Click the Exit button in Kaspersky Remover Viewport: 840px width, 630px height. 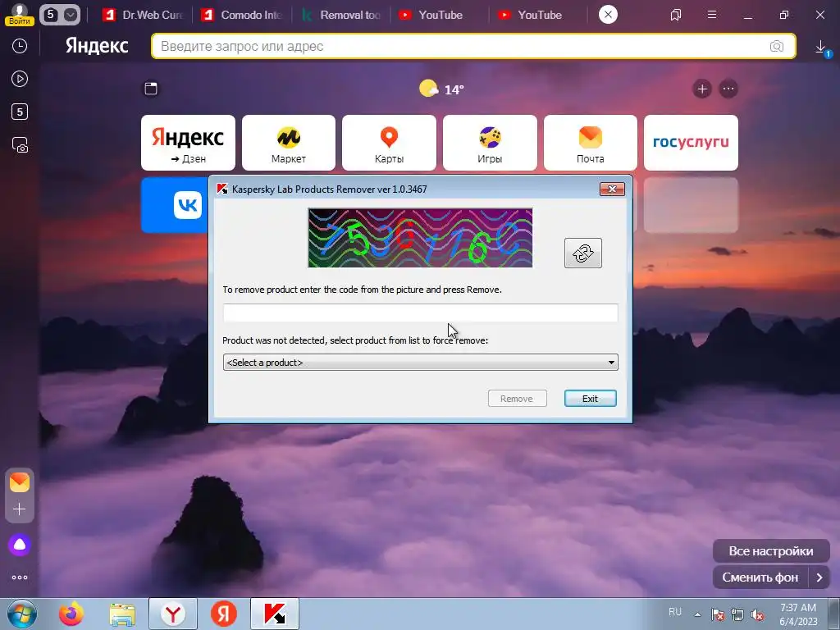[590, 399]
